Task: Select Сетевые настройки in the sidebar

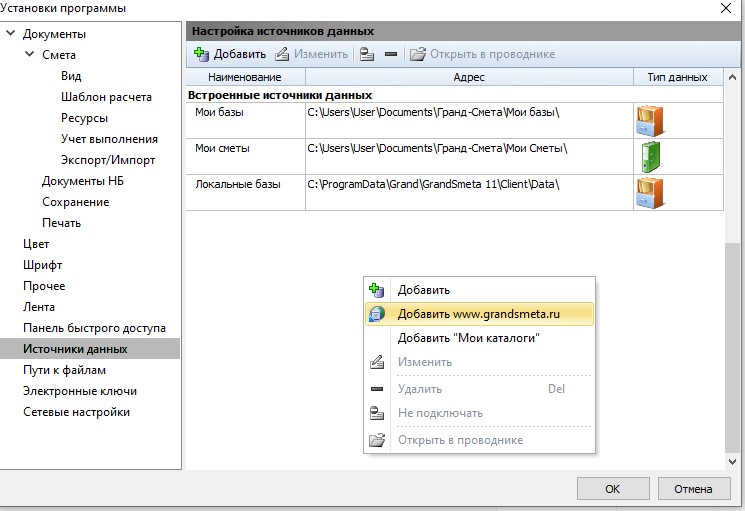Action: click(x=76, y=412)
